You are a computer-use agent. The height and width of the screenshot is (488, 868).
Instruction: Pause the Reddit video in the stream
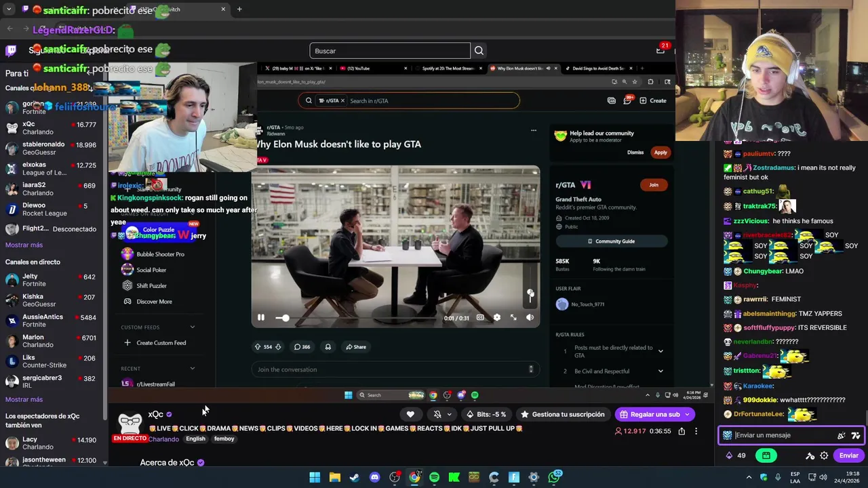coord(261,317)
